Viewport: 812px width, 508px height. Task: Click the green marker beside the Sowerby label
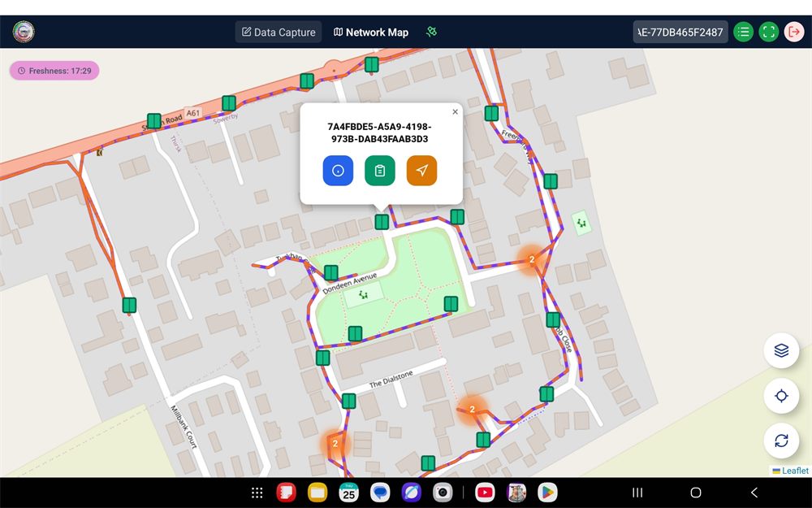pyautogui.click(x=229, y=103)
